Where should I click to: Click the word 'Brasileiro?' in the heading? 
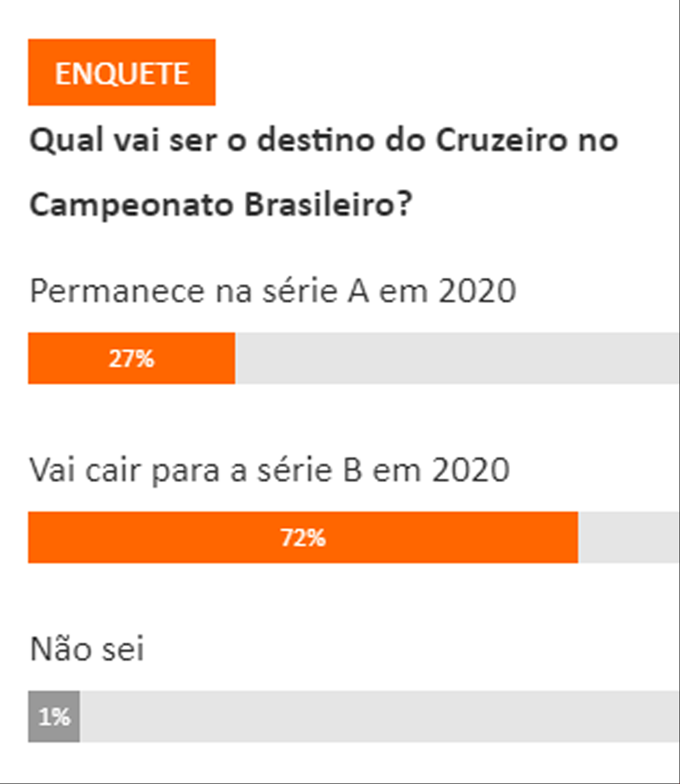[x=329, y=204]
